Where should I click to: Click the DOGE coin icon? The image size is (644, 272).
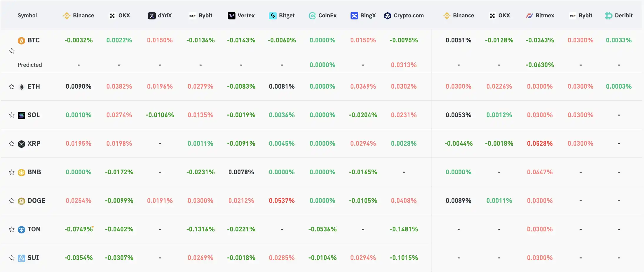click(21, 201)
